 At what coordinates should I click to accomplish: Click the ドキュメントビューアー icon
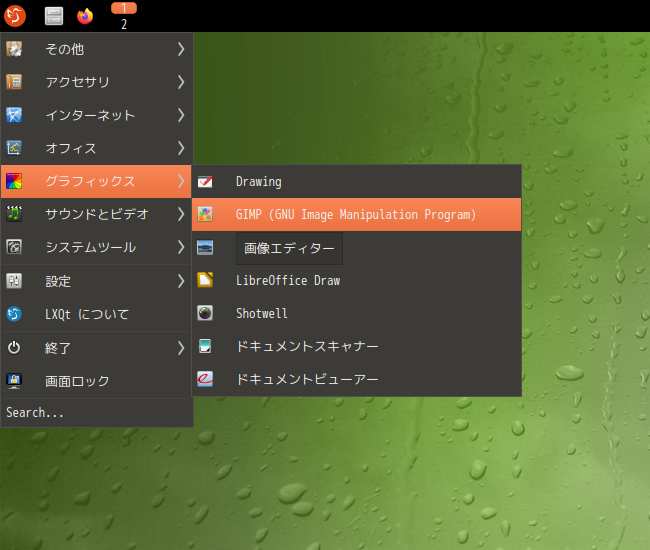205,379
